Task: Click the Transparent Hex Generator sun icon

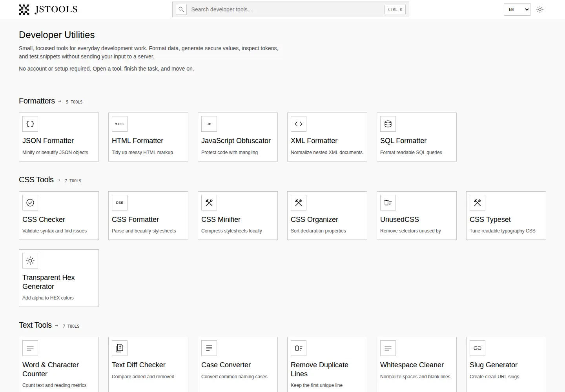Action: 30,261
